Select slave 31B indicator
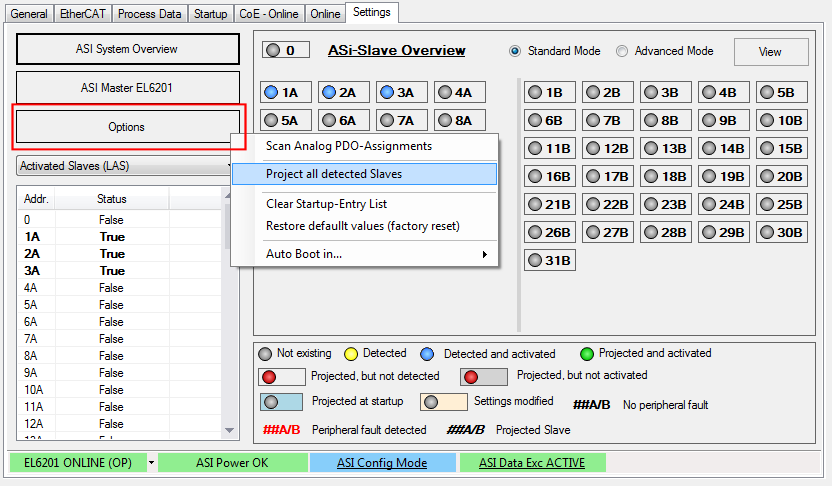The height and width of the screenshot is (486, 832). click(x=550, y=260)
